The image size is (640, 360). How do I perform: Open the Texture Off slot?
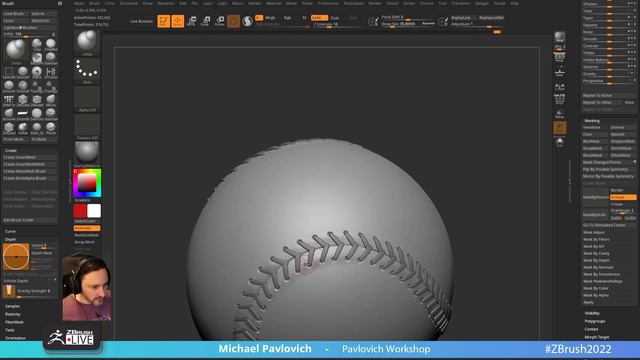(x=87, y=127)
